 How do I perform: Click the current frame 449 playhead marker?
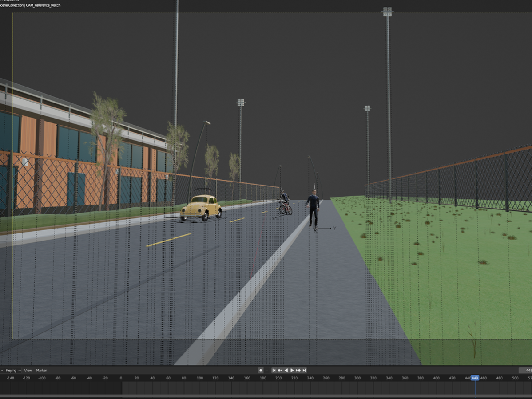click(475, 378)
